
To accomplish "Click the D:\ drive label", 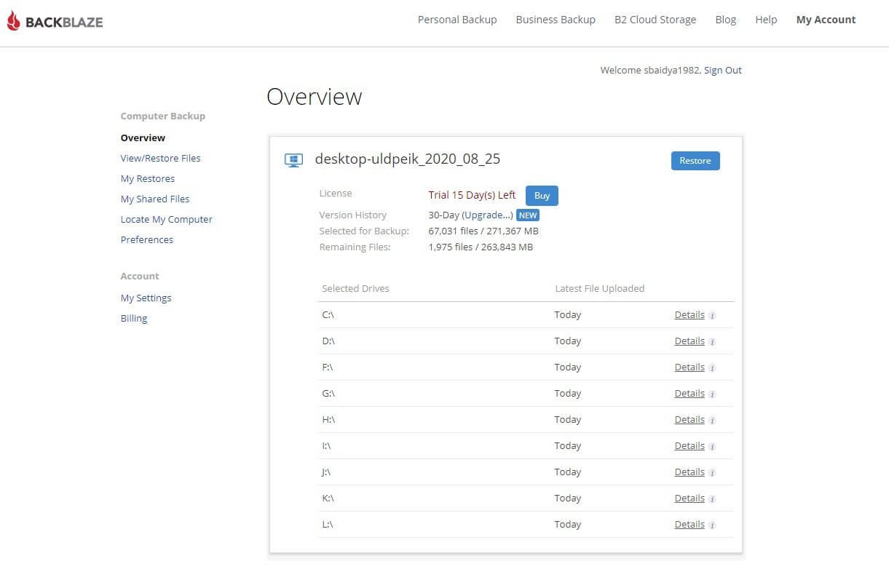I will (x=328, y=341).
